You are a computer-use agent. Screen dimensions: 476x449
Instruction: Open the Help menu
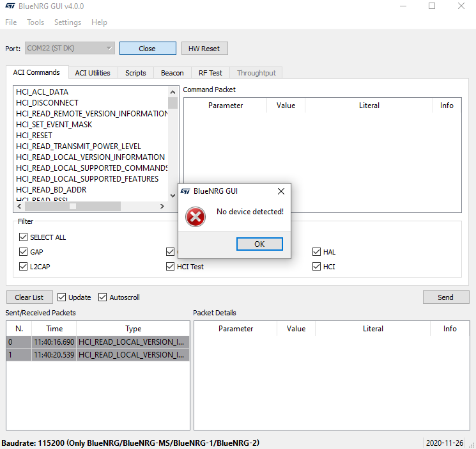[x=99, y=22]
